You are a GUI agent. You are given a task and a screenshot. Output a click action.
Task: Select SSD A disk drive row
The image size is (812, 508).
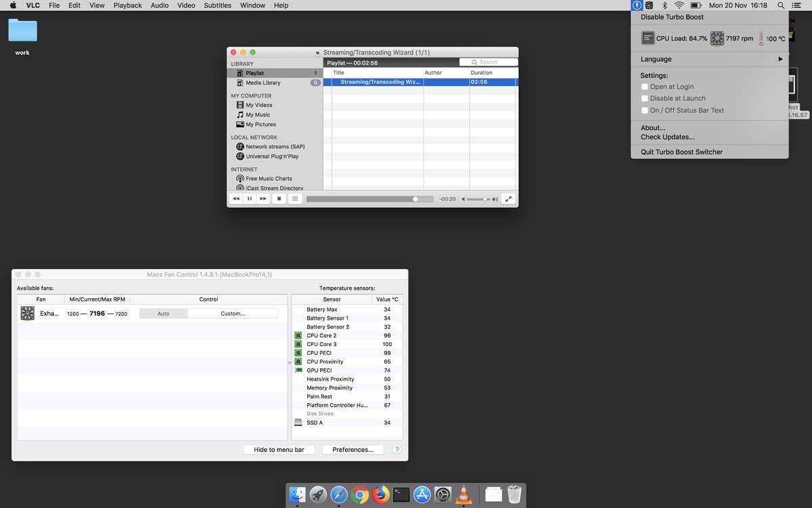point(346,423)
